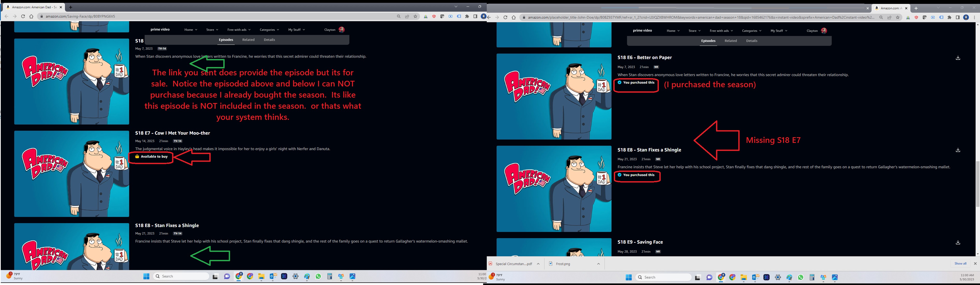This screenshot has height=285, width=980.
Task: Click the prime video logo in the right window
Action: click(643, 31)
